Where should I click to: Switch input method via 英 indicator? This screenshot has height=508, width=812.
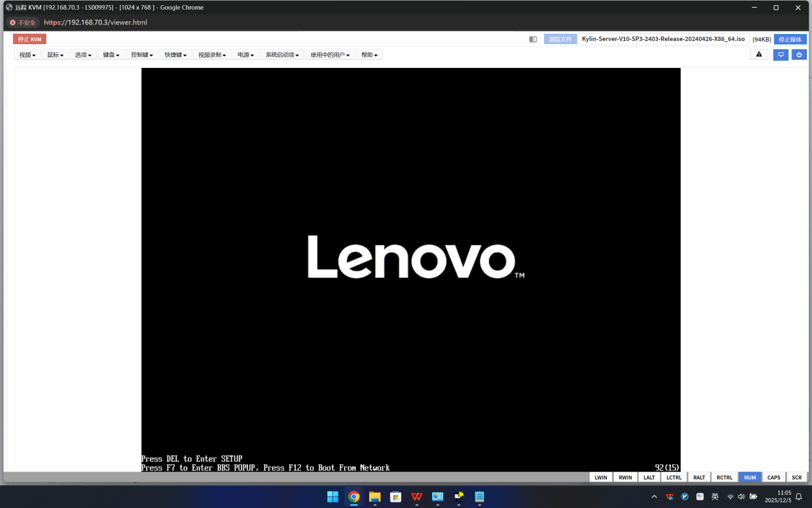pyautogui.click(x=715, y=496)
